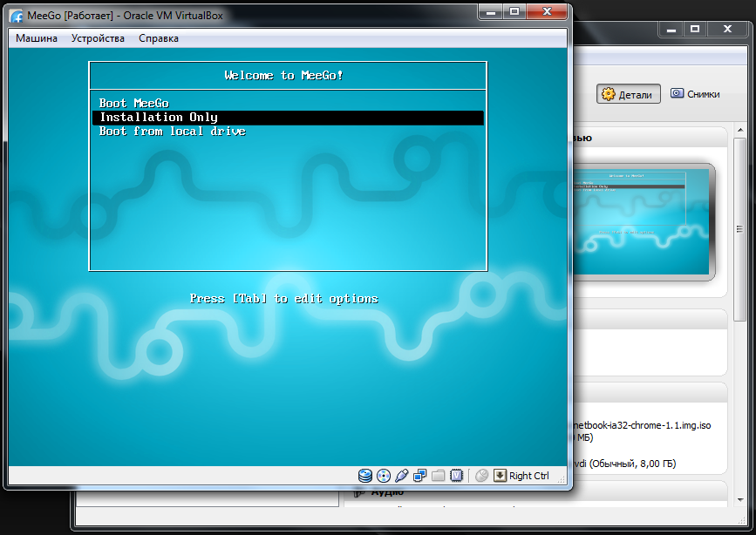Click the network adapters status icon

pyautogui.click(x=420, y=476)
